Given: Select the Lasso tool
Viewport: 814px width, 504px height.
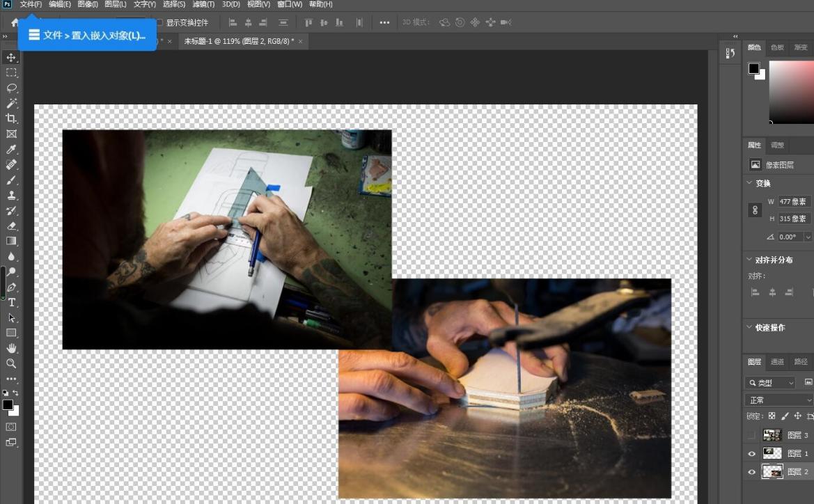Looking at the screenshot, I should (10, 88).
